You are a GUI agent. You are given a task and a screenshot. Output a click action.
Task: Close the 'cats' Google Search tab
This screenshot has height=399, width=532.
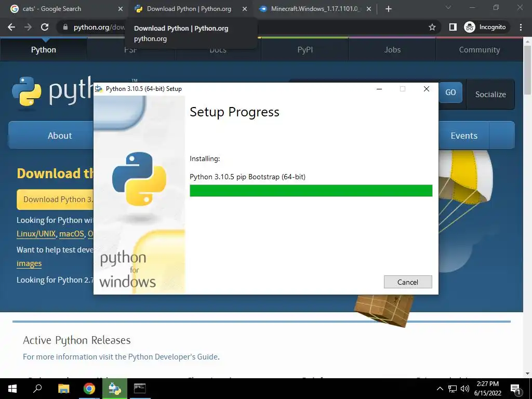tap(120, 9)
